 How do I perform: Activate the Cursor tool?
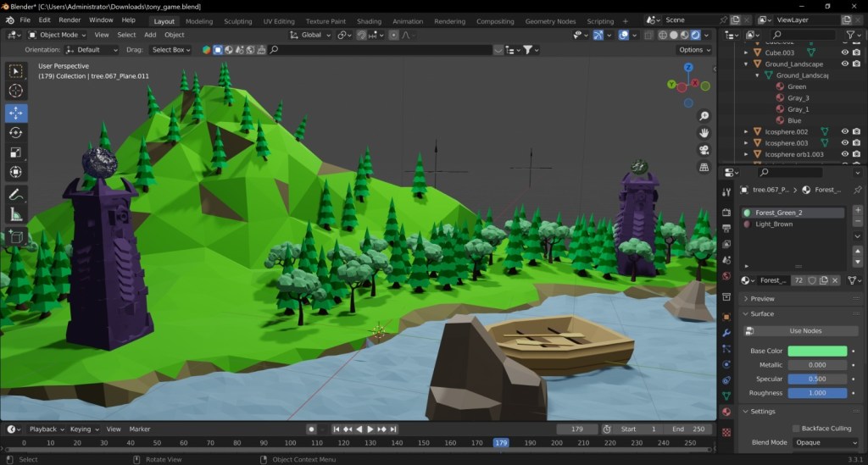(x=16, y=91)
